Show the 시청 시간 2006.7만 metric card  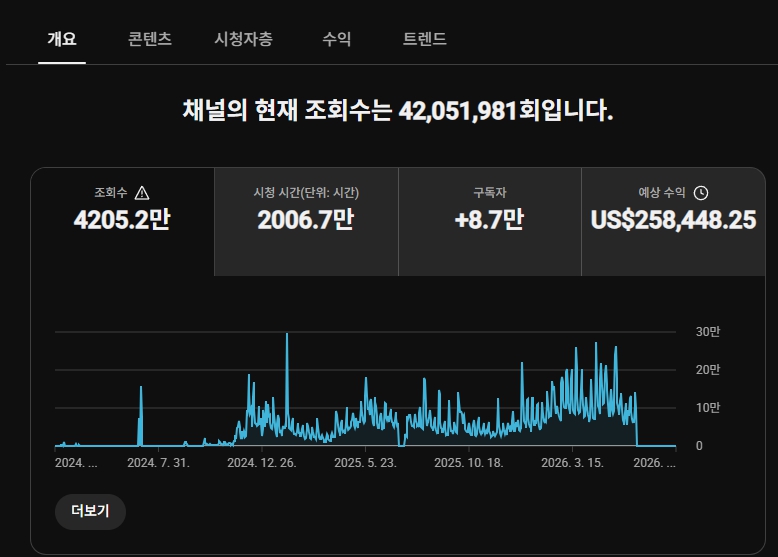pos(306,222)
